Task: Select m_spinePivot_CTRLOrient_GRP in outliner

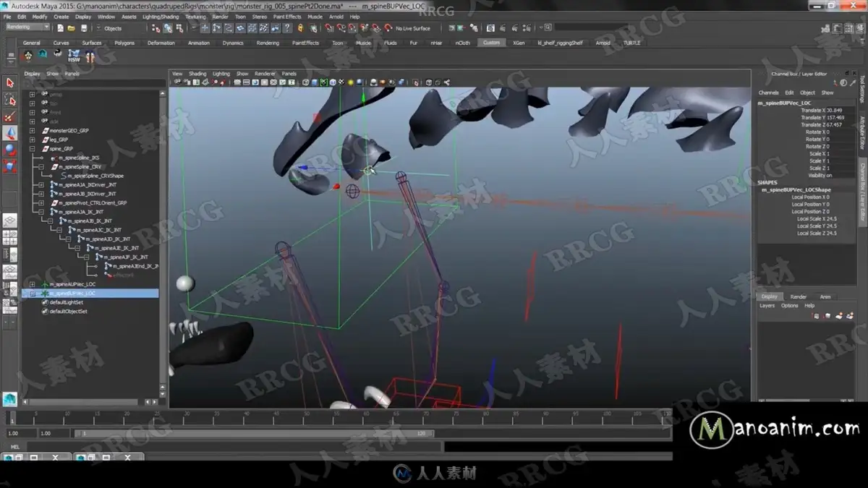Action: click(x=91, y=203)
